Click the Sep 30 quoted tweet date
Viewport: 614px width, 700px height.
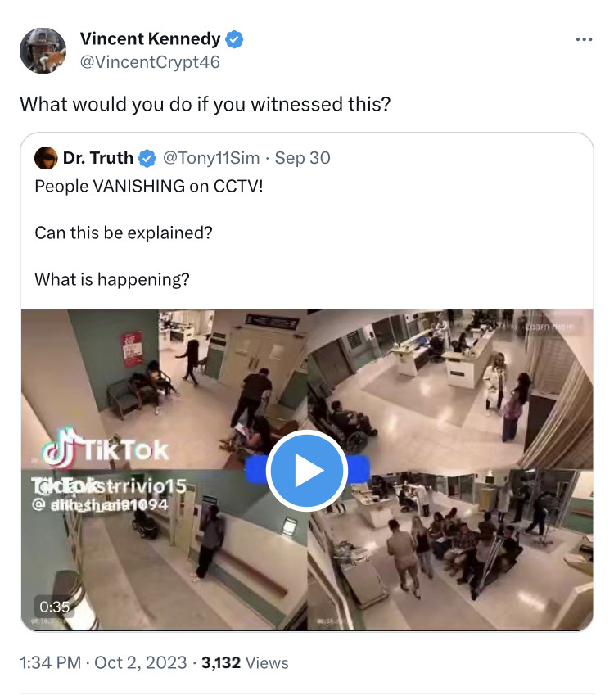click(303, 158)
